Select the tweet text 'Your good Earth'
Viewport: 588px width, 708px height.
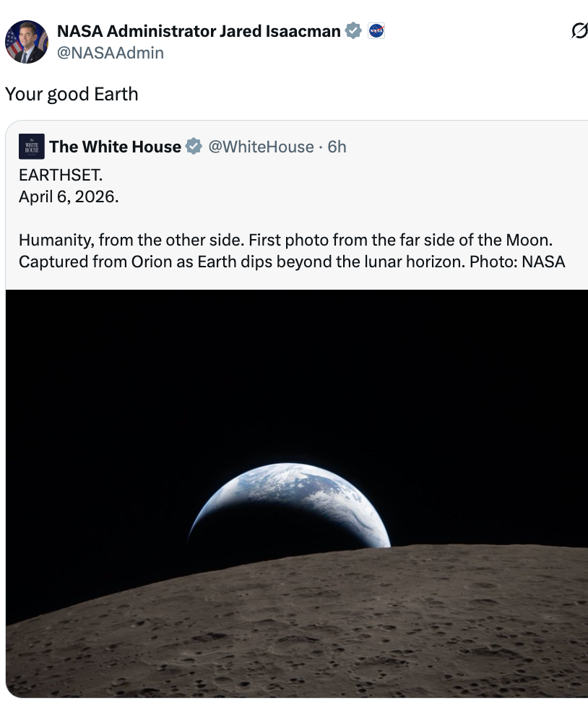click(x=71, y=93)
